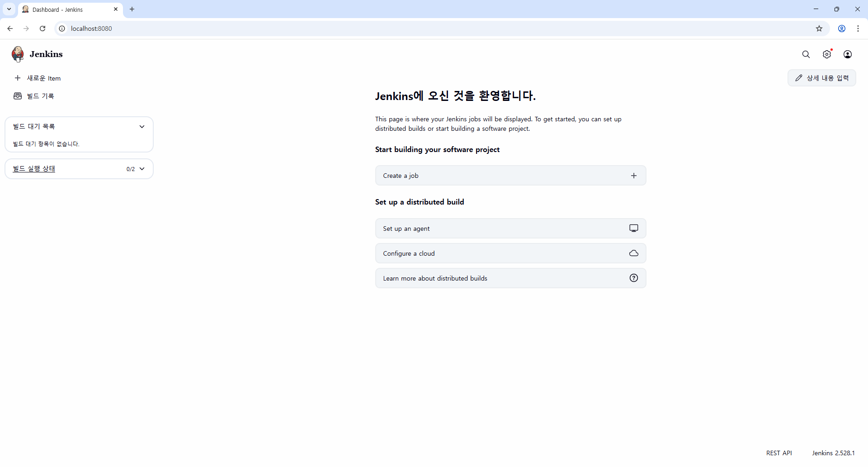Open the Jenkins search icon

[x=806, y=54]
